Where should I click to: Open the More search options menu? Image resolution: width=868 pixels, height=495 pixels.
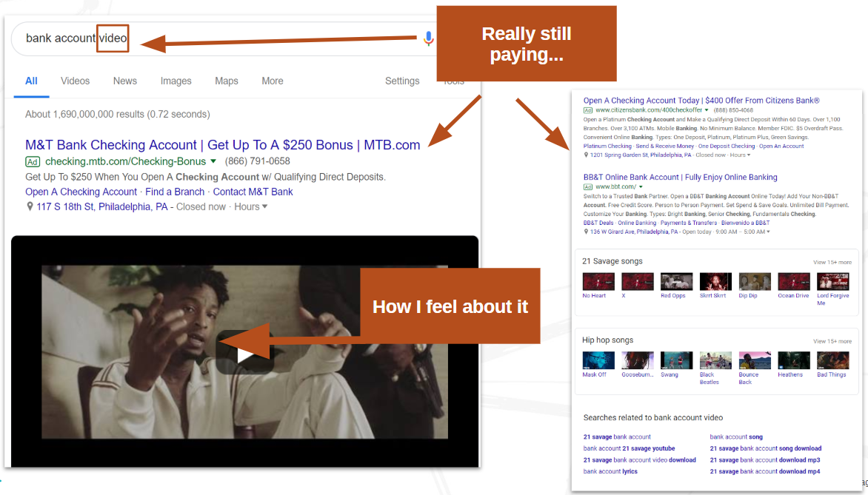(x=272, y=81)
